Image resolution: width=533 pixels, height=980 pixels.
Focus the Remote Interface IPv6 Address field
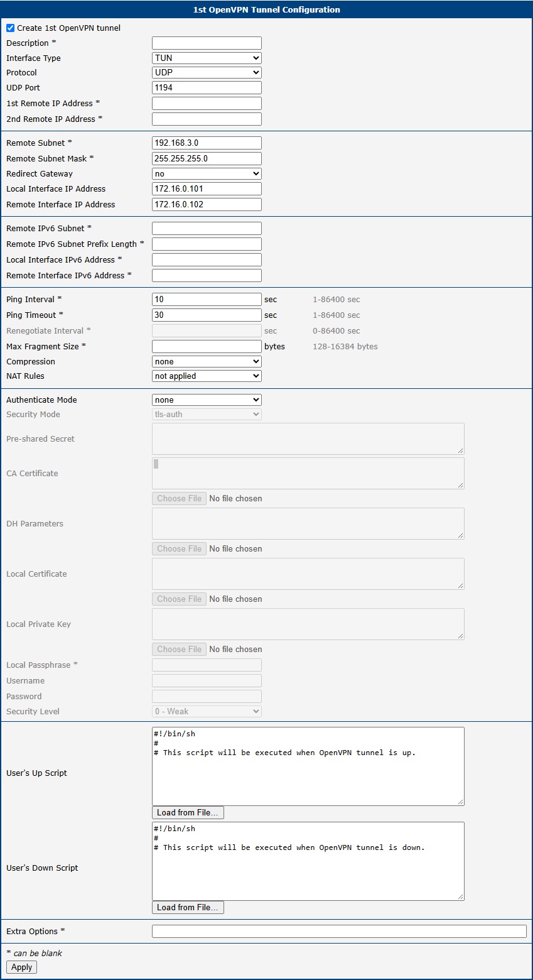[207, 275]
